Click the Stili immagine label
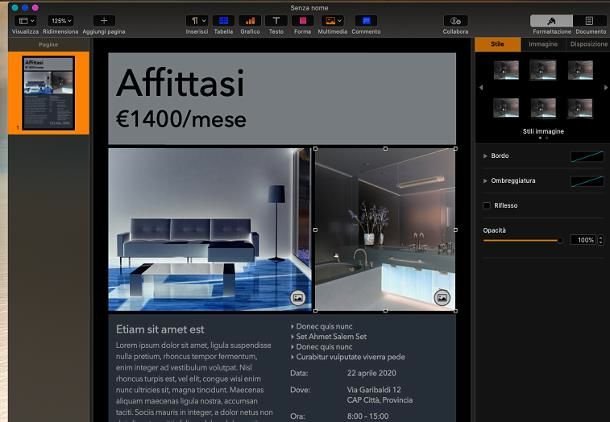This screenshot has width=610, height=422. click(543, 131)
